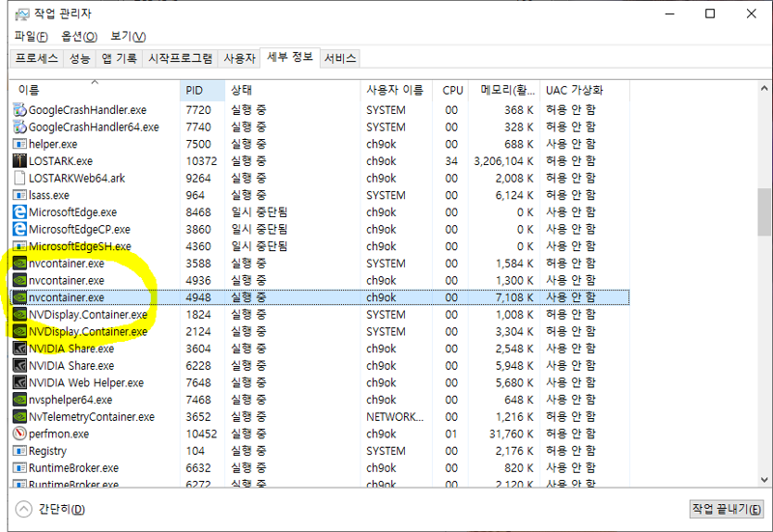Click scrollbar down arrow in process list
773x532 pixels.
coord(764,479)
